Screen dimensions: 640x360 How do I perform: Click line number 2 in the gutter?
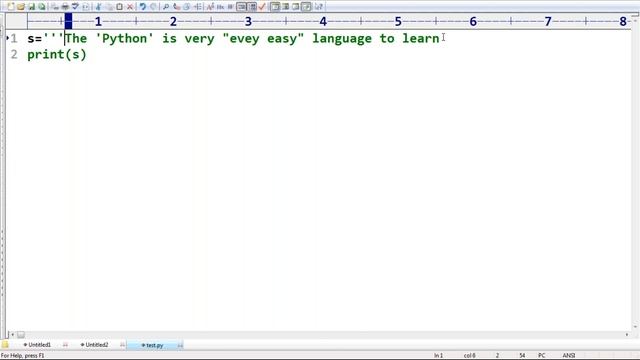click(x=14, y=55)
